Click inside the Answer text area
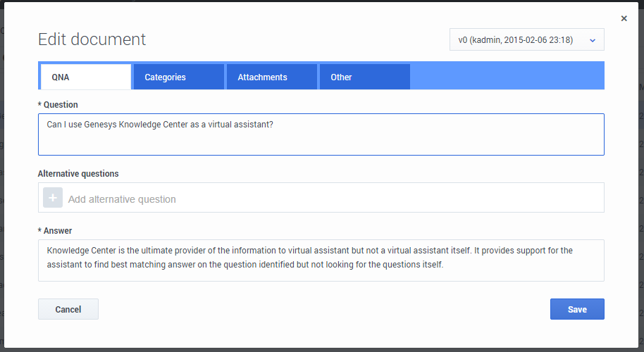This screenshot has height=352, width=644. 321,260
